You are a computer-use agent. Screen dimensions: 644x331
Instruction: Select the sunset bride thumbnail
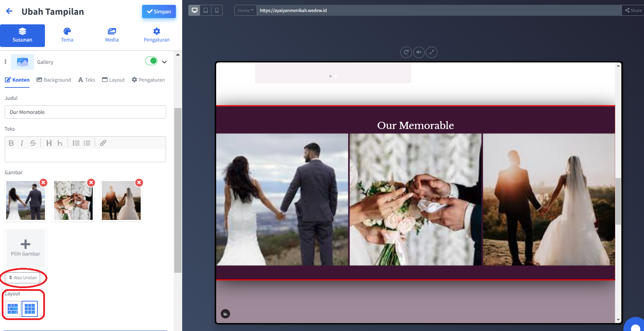(x=121, y=201)
